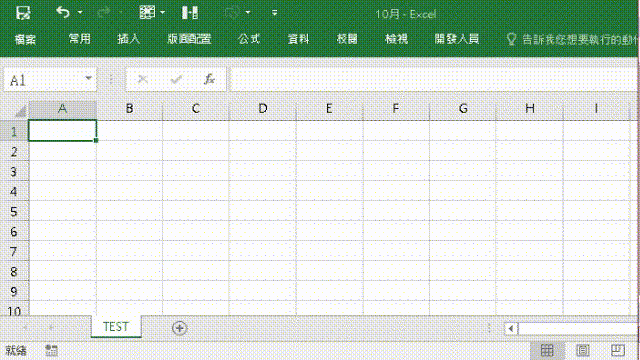Click the Cancel X icon in formula bar

142,80
